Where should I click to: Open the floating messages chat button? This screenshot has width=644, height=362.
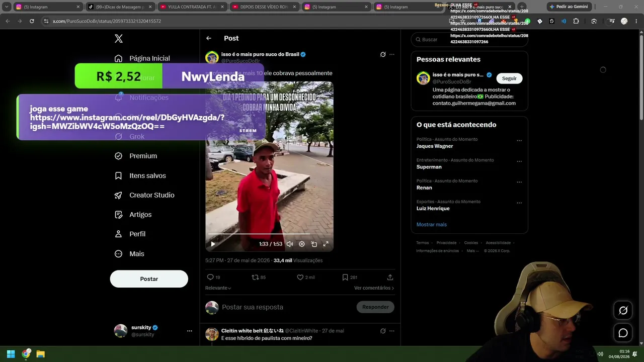[x=623, y=333]
